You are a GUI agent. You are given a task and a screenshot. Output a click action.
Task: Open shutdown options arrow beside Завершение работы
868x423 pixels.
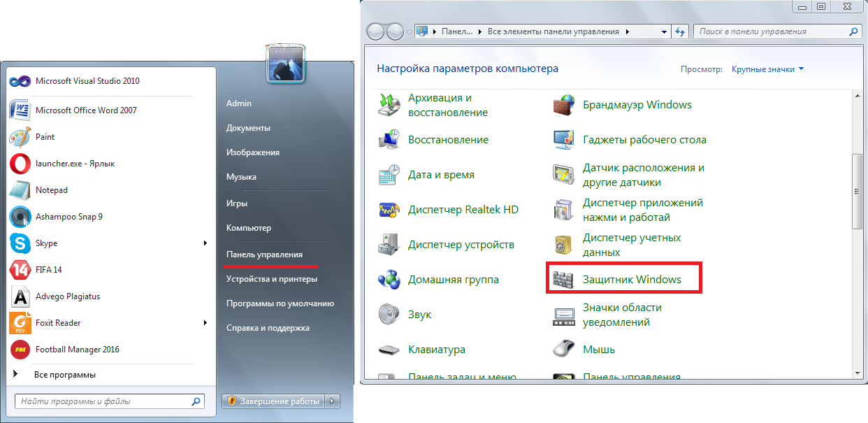[x=333, y=401]
